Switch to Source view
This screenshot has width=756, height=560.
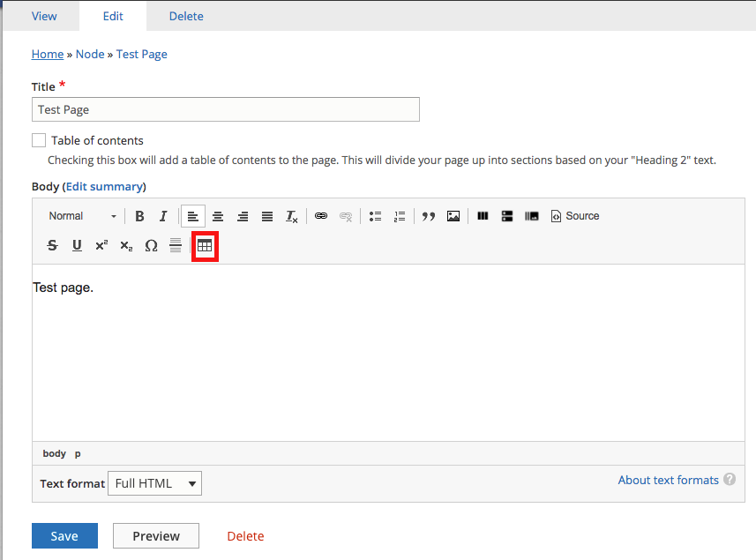point(574,216)
